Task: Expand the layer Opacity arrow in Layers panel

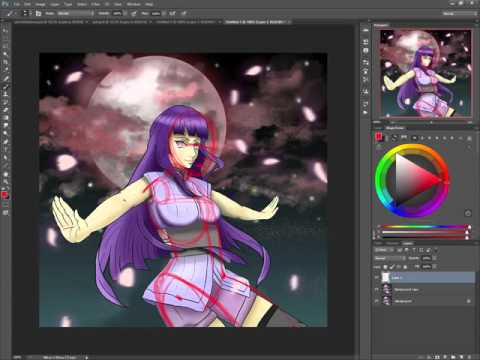Action: click(x=434, y=258)
